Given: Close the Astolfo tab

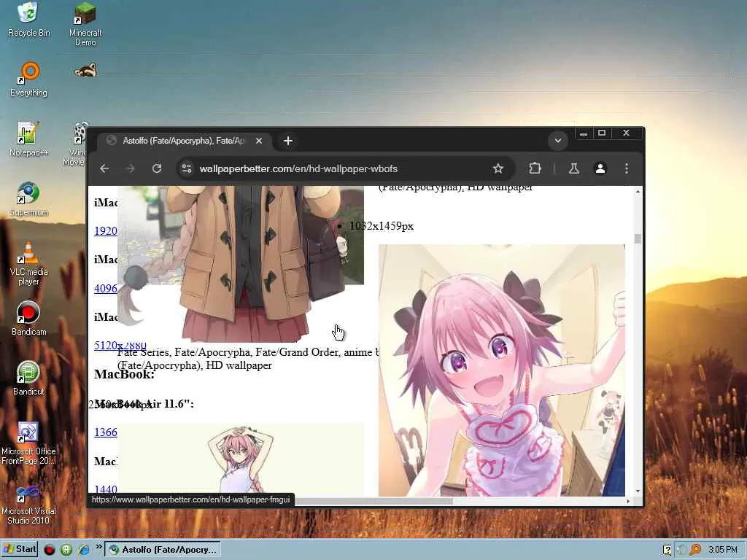Looking at the screenshot, I should click(x=259, y=141).
